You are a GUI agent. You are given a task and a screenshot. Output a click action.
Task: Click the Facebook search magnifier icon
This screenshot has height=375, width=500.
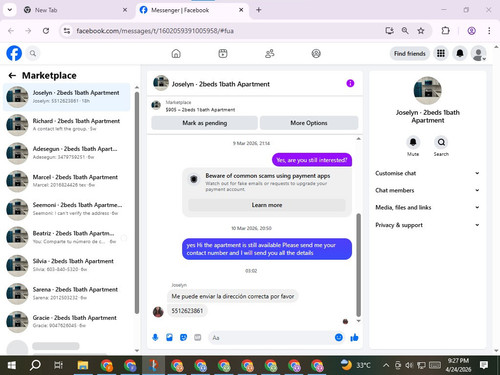coord(33,53)
